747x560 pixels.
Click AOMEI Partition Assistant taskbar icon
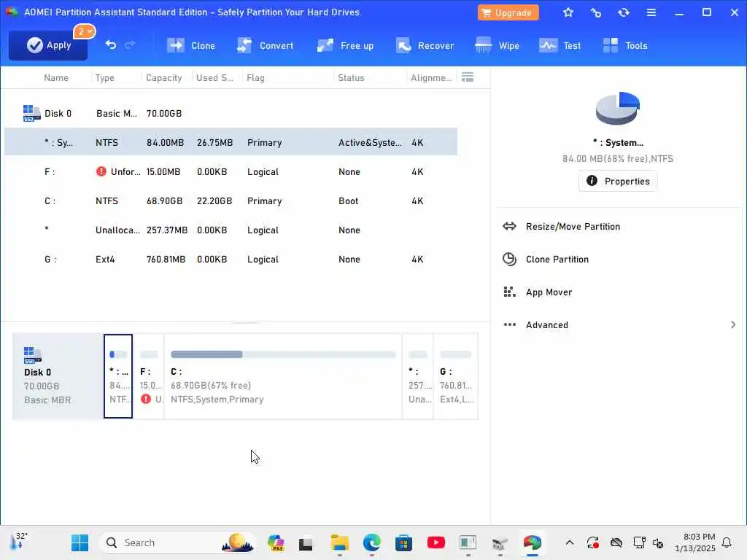(532, 542)
